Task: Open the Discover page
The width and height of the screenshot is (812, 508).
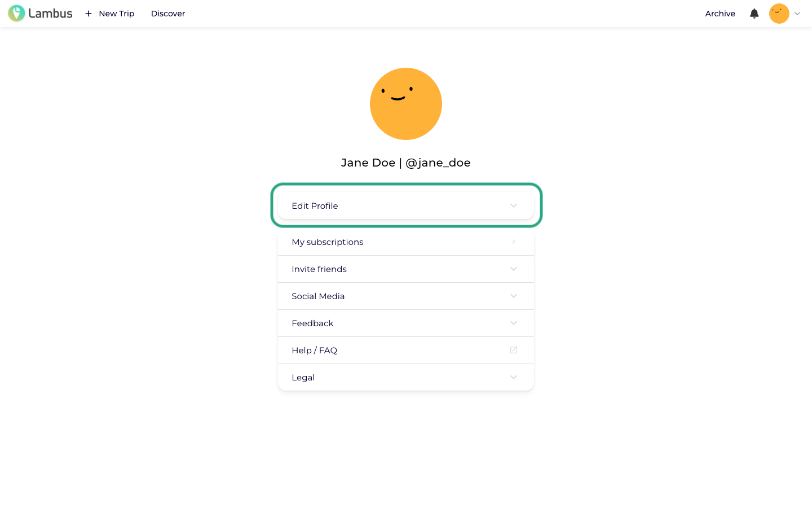Action: [168, 14]
